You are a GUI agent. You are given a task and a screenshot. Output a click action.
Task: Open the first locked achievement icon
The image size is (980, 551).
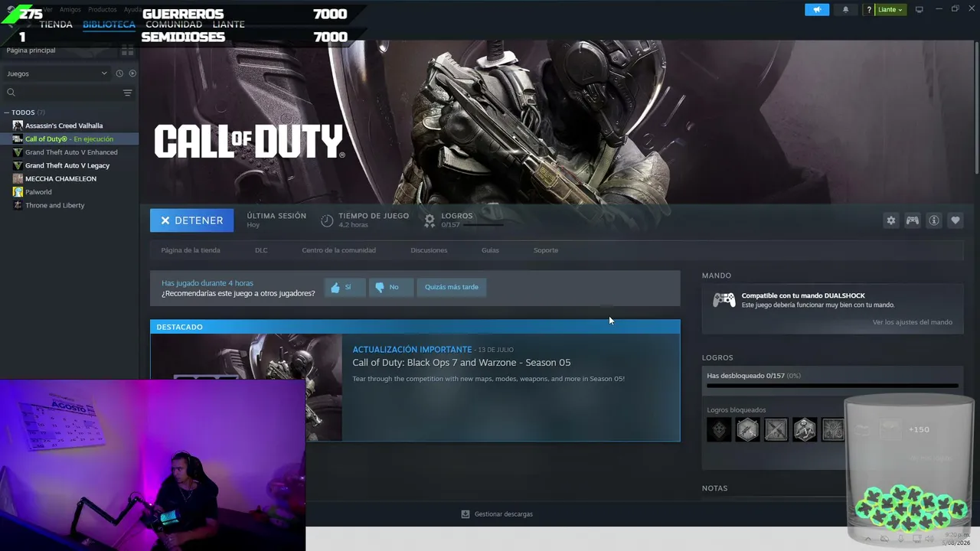point(719,429)
